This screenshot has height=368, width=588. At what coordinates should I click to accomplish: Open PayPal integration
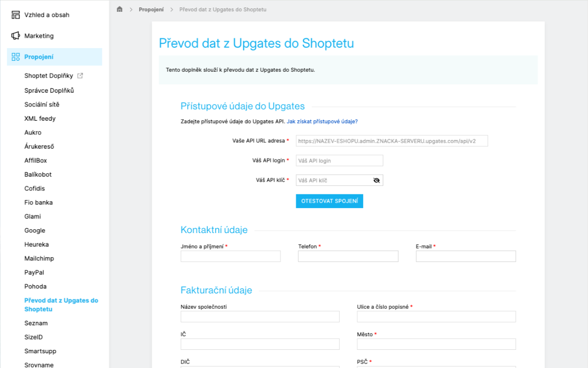point(35,272)
